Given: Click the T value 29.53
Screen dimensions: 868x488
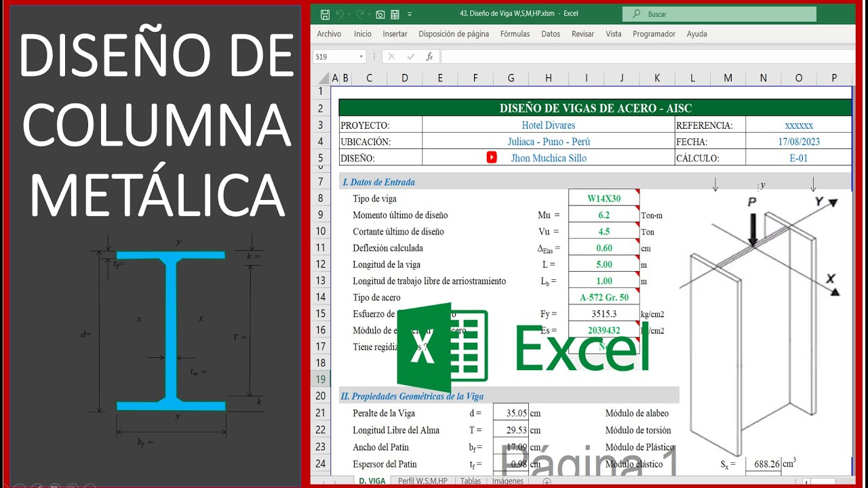Looking at the screenshot, I should click(511, 430).
